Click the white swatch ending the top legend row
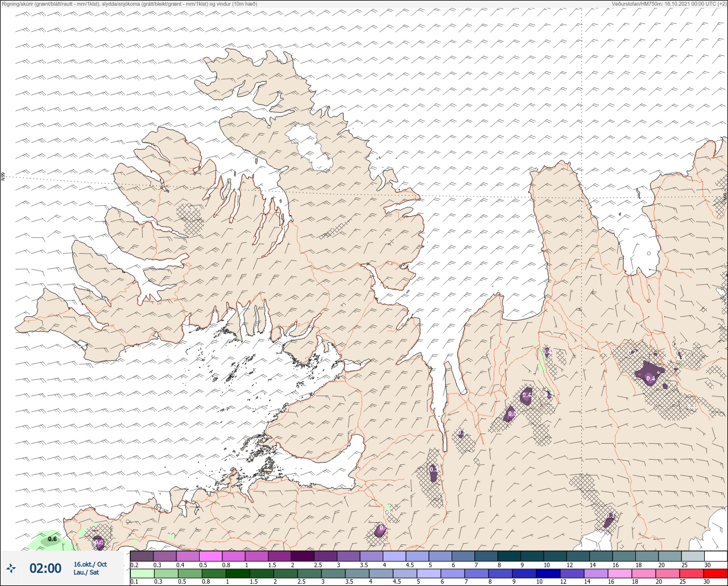This screenshot has width=728, height=586. (x=715, y=556)
